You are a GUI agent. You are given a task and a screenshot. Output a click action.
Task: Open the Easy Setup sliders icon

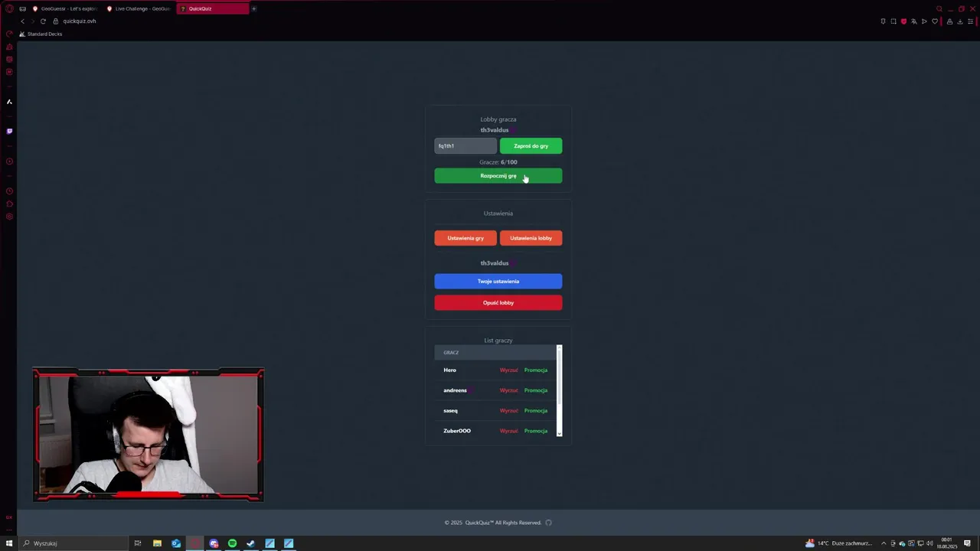[970, 21]
